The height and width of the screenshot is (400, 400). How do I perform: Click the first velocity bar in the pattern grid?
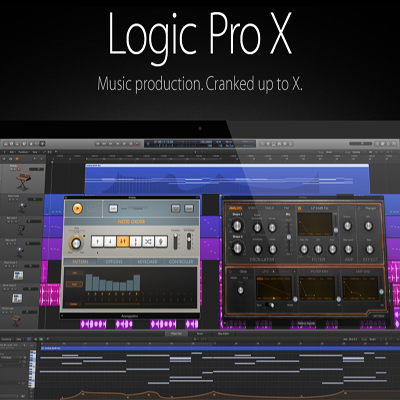[89, 282]
